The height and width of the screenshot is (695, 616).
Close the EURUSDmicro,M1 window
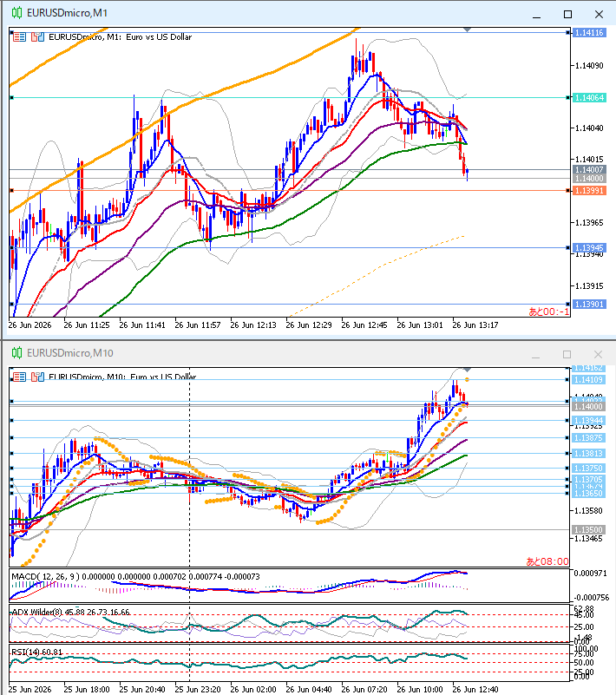coord(599,14)
